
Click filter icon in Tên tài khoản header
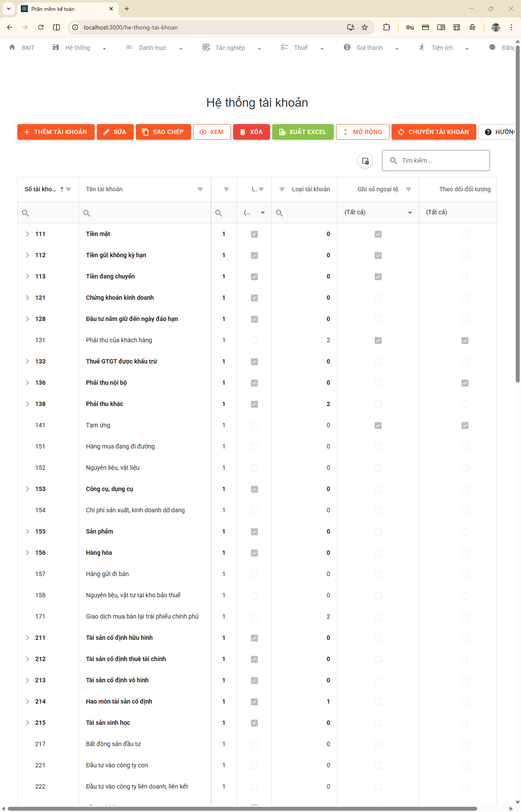[200, 190]
